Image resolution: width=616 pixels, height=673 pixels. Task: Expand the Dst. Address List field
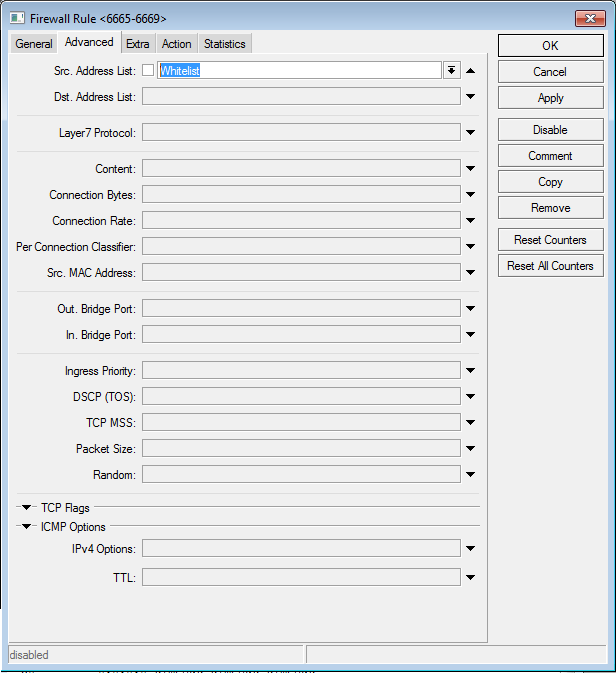click(x=470, y=97)
